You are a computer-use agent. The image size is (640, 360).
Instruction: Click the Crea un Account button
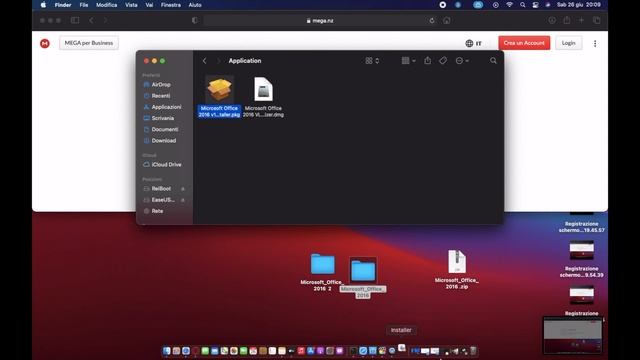coord(524,43)
